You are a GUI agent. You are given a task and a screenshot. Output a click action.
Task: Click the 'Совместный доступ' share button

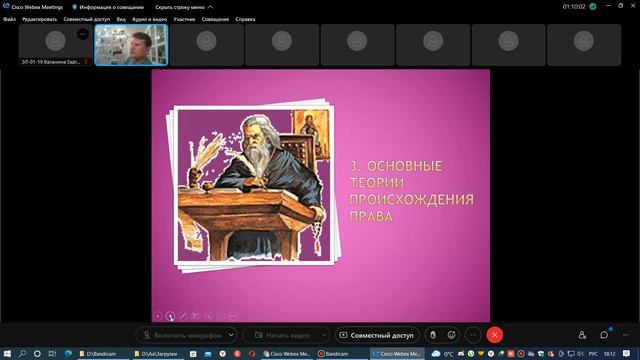coord(377,335)
